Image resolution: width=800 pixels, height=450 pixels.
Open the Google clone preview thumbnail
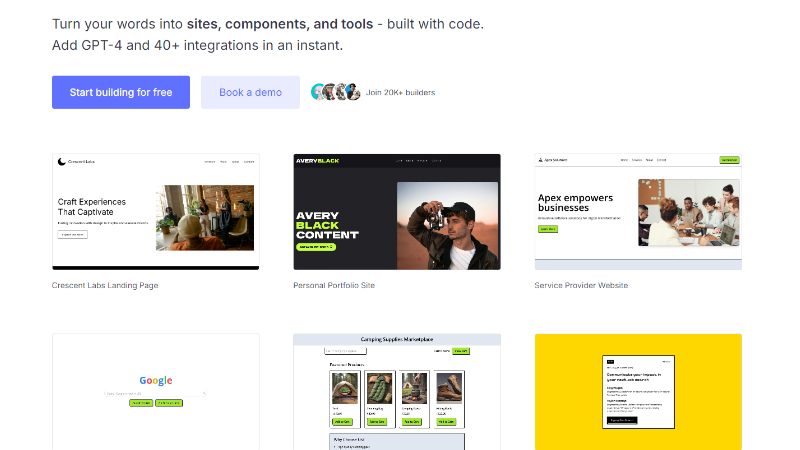click(156, 392)
